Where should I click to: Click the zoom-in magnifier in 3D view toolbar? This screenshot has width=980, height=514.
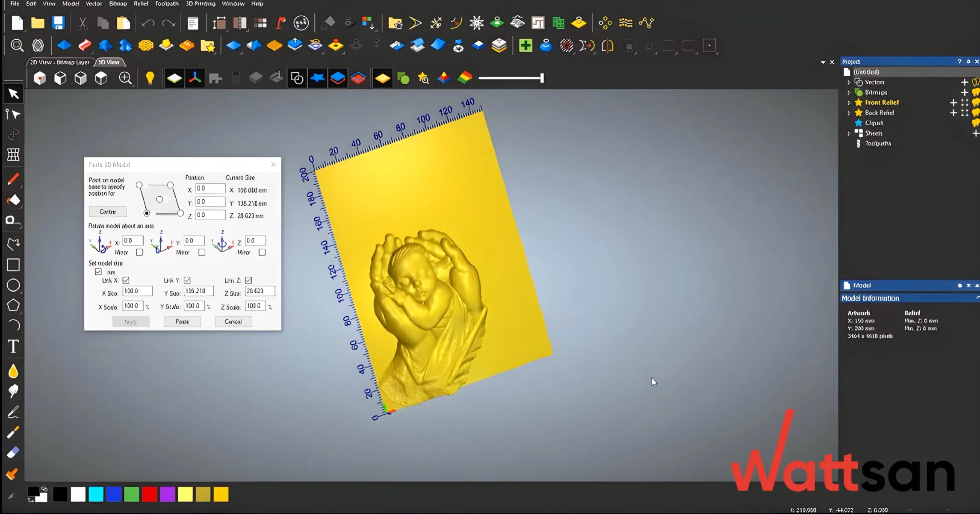coord(125,78)
